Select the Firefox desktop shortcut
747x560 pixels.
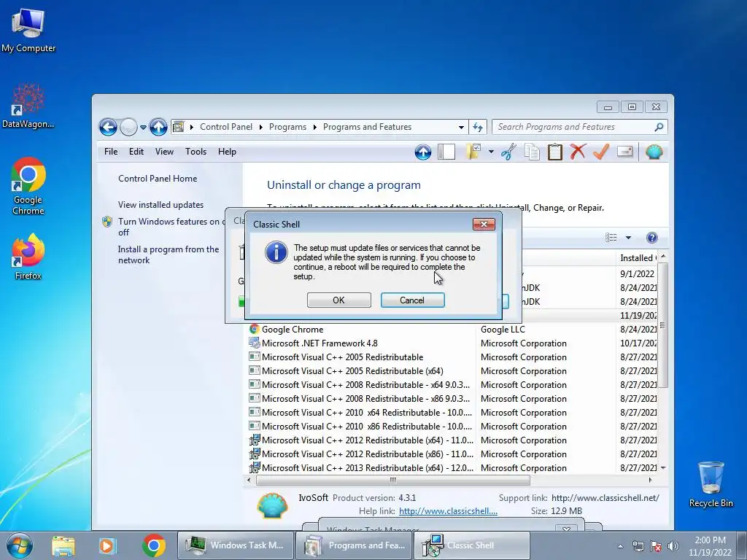click(28, 257)
